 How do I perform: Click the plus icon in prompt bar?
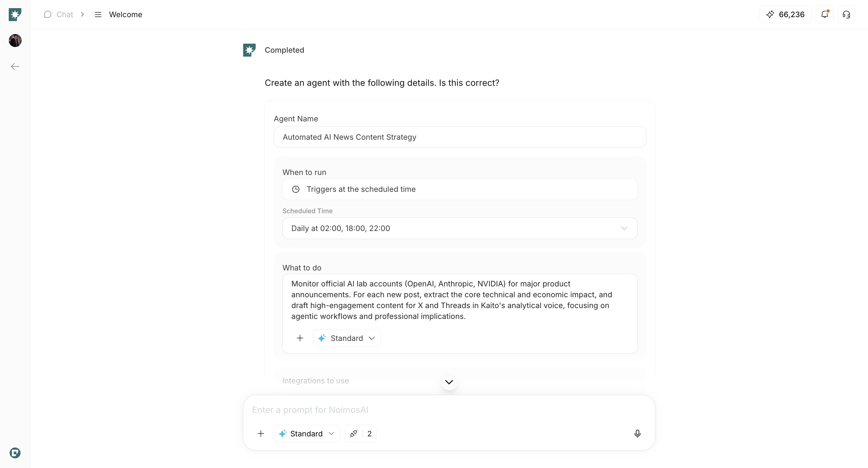[x=261, y=434]
